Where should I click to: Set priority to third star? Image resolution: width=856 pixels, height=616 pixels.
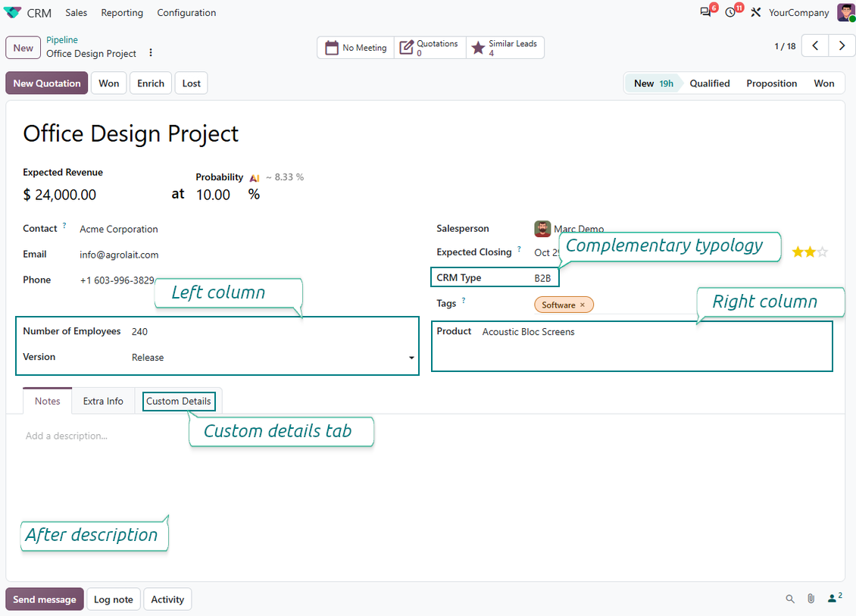pyautogui.click(x=823, y=252)
